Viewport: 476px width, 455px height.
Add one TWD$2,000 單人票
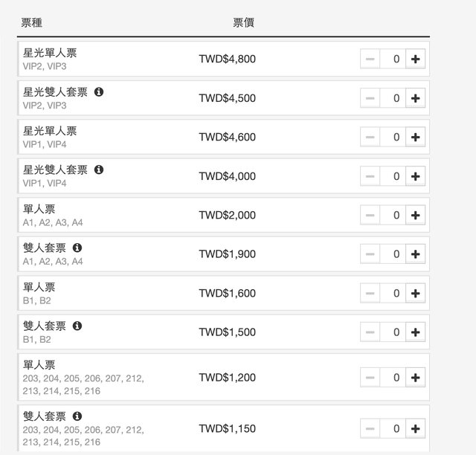tap(415, 216)
